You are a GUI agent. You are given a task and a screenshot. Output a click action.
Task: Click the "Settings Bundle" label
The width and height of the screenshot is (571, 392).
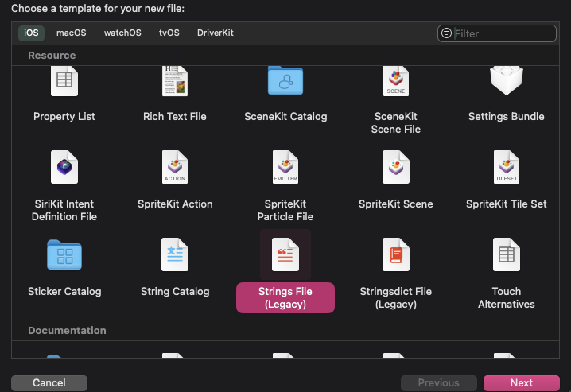coord(506,116)
